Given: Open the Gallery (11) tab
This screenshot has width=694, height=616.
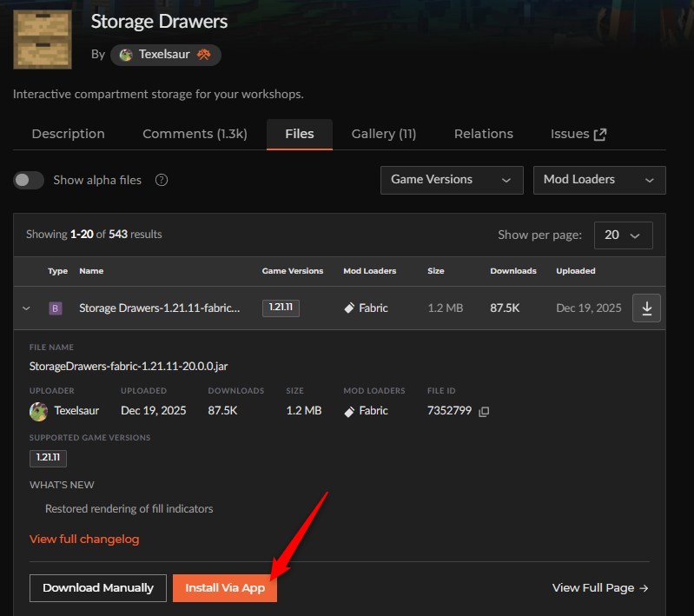Looking at the screenshot, I should pos(384,134).
